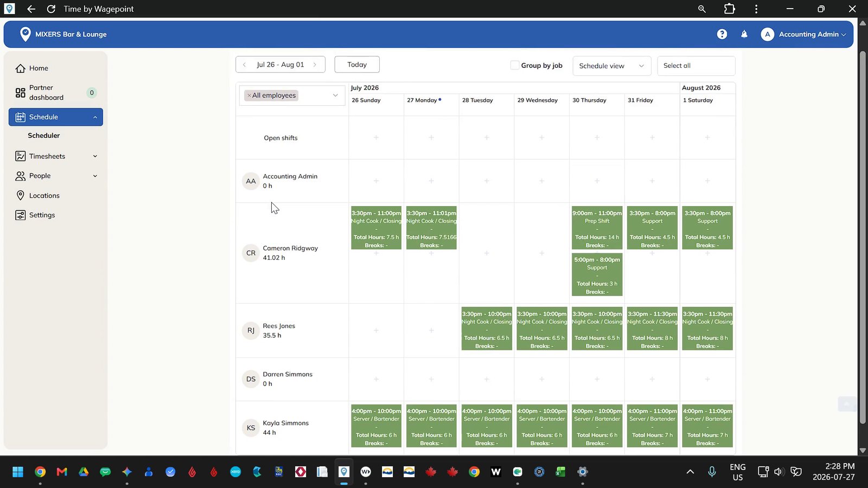Image resolution: width=868 pixels, height=488 pixels.
Task: Click the page vertical scrollbar
Action: (863, 237)
